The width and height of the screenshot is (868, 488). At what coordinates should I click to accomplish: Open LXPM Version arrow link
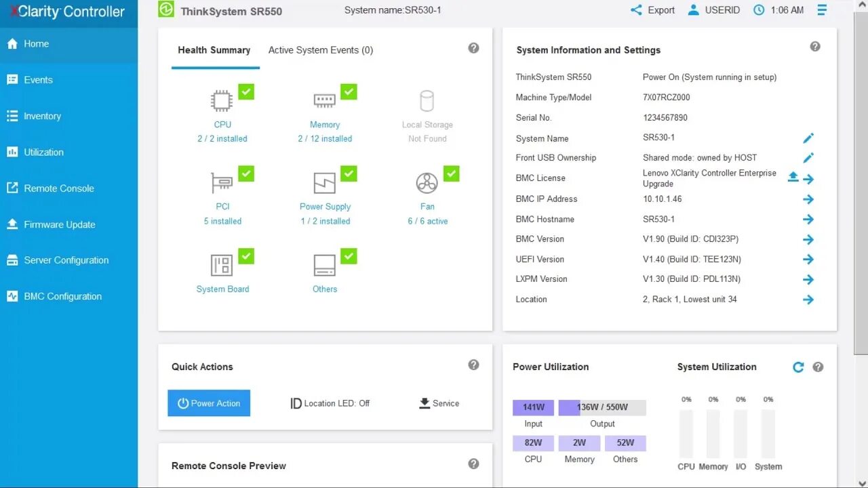pos(808,279)
